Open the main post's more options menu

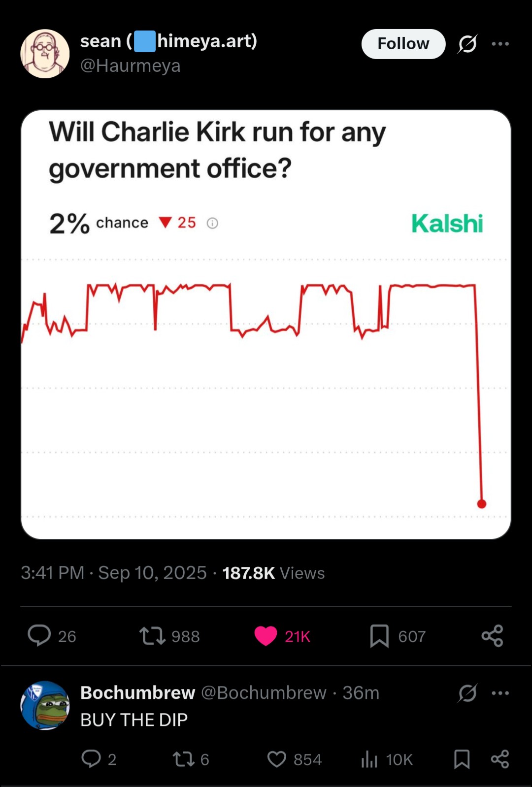click(500, 44)
